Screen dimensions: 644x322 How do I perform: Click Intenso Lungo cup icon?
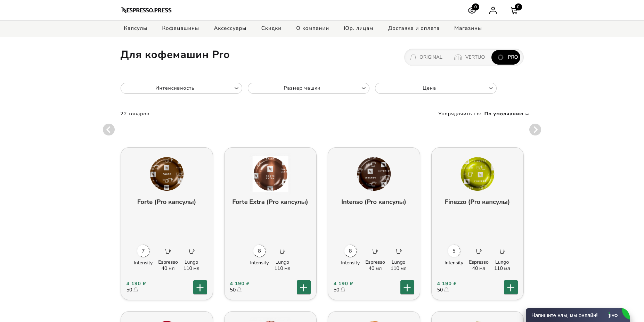click(x=399, y=251)
